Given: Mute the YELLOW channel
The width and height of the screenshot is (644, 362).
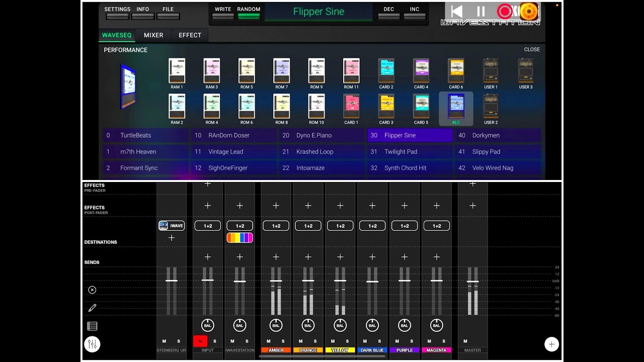Looking at the screenshot, I should (x=333, y=341).
